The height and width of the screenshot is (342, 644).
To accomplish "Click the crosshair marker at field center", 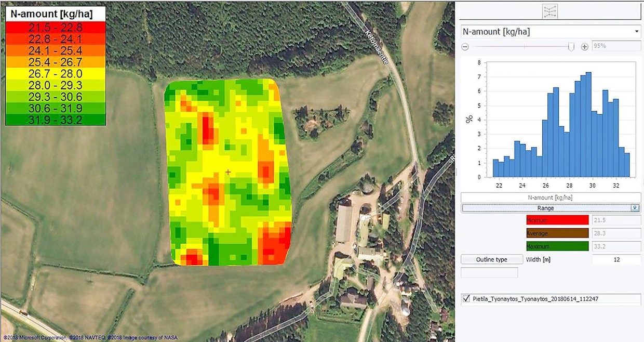I will coord(227,172).
